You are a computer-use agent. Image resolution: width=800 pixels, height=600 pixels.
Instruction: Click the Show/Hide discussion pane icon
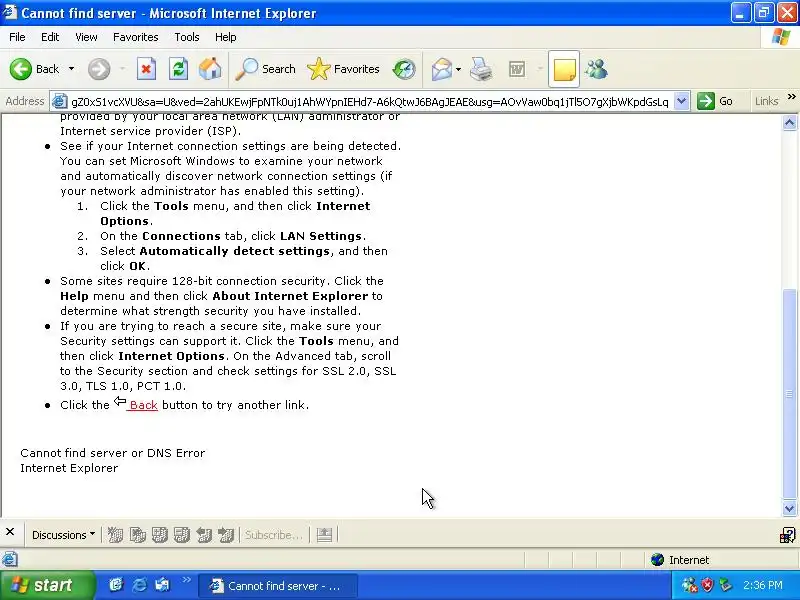(x=324, y=535)
